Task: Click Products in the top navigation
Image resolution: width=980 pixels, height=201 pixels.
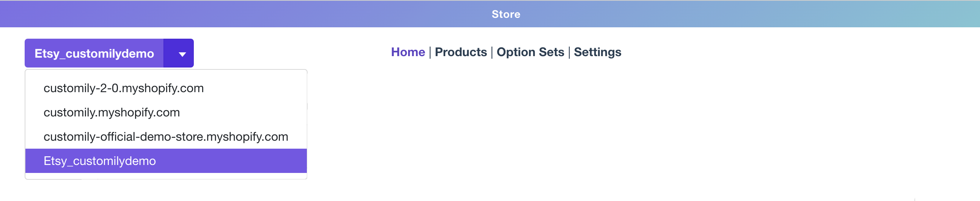Action: click(460, 52)
